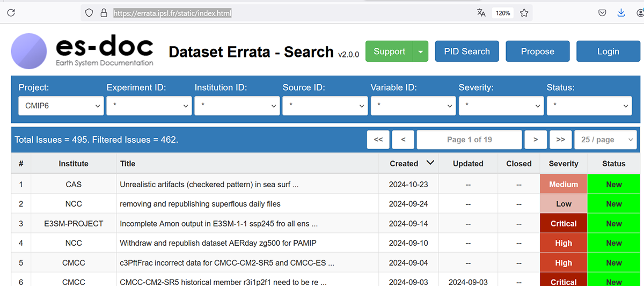
Task: Open the Institution ID filter dropdown
Action: pos(237,106)
